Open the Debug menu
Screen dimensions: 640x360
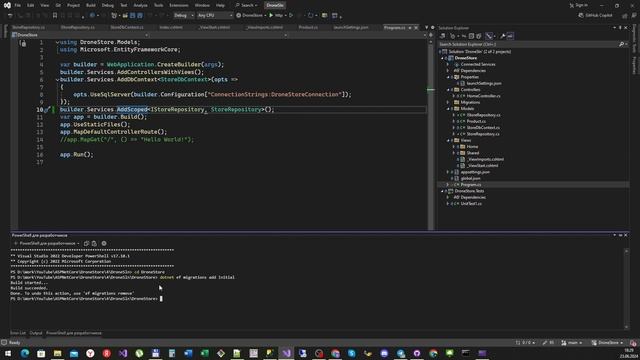click(108, 5)
